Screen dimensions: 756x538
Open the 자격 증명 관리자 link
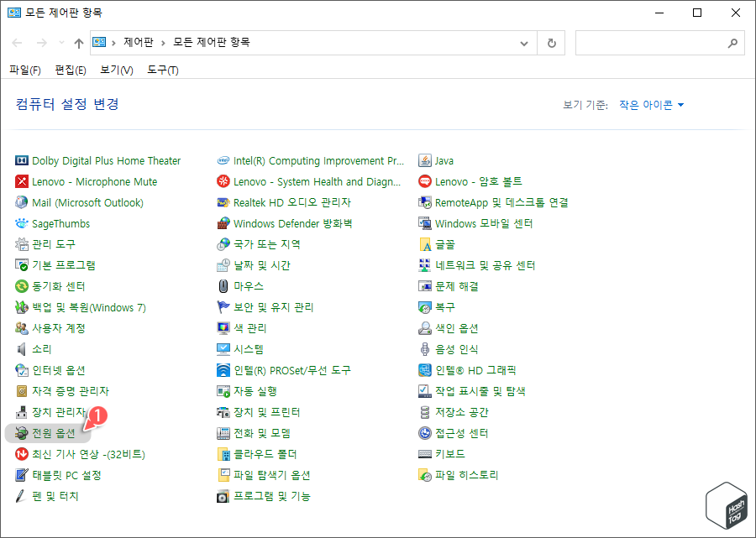[x=71, y=391]
